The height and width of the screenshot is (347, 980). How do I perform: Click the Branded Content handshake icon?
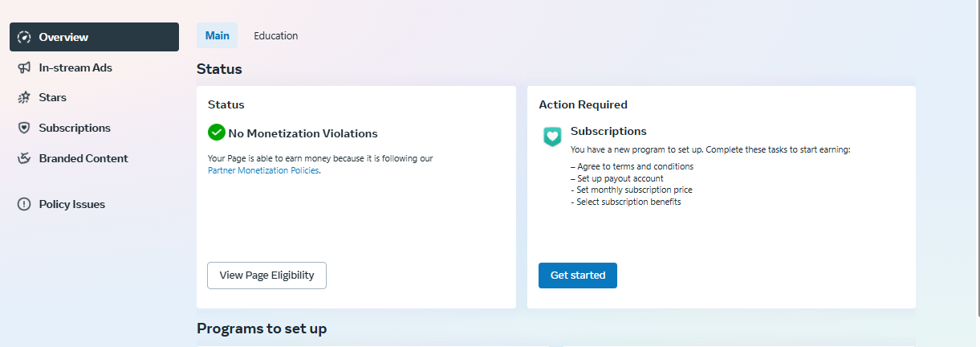tap(24, 158)
